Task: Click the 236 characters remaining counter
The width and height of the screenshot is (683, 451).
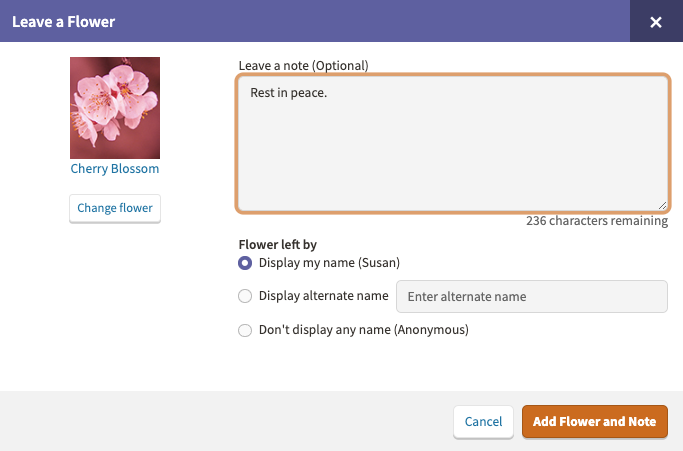Action: coord(597,220)
